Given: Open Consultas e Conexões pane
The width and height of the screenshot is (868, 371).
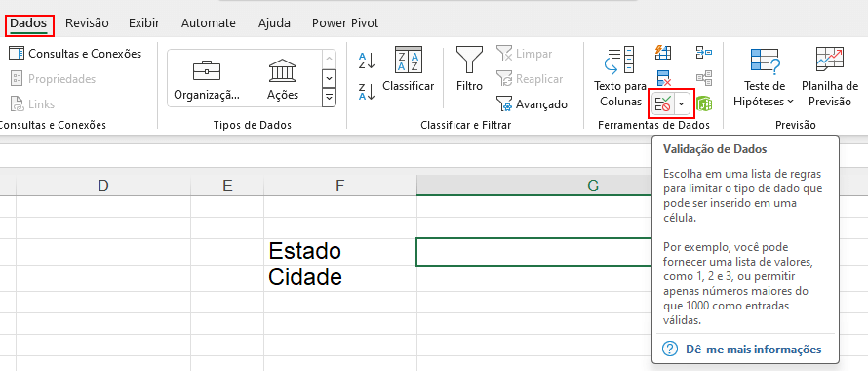Looking at the screenshot, I should point(76,54).
